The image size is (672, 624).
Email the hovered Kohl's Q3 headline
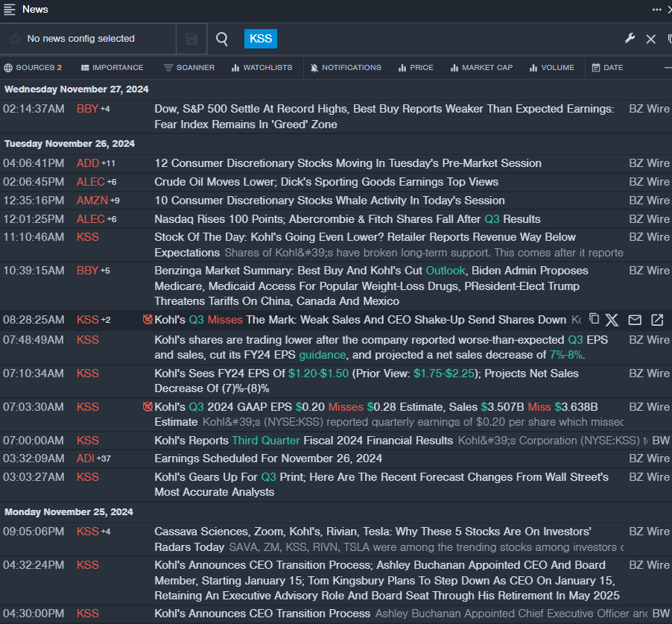click(x=635, y=320)
